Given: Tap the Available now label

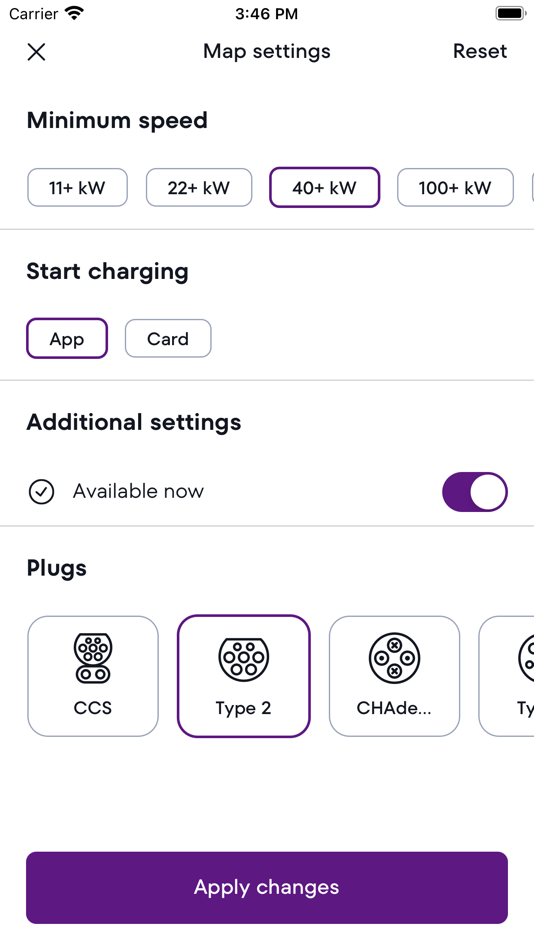Looking at the screenshot, I should click(138, 491).
